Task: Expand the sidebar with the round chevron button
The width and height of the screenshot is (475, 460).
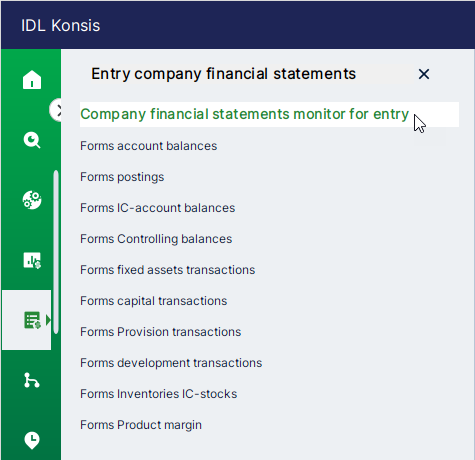Action: 56,110
